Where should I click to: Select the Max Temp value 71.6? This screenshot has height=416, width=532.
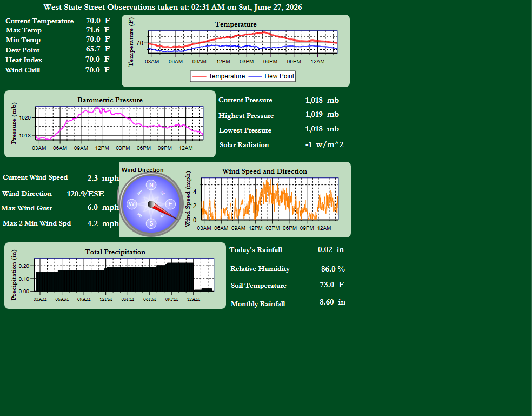pyautogui.click(x=93, y=30)
